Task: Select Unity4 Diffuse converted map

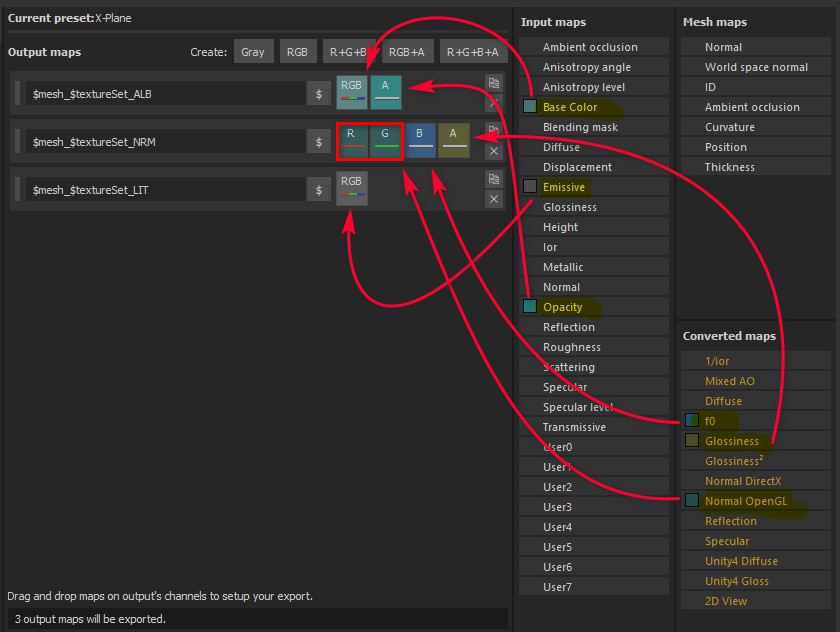Action: [755, 561]
